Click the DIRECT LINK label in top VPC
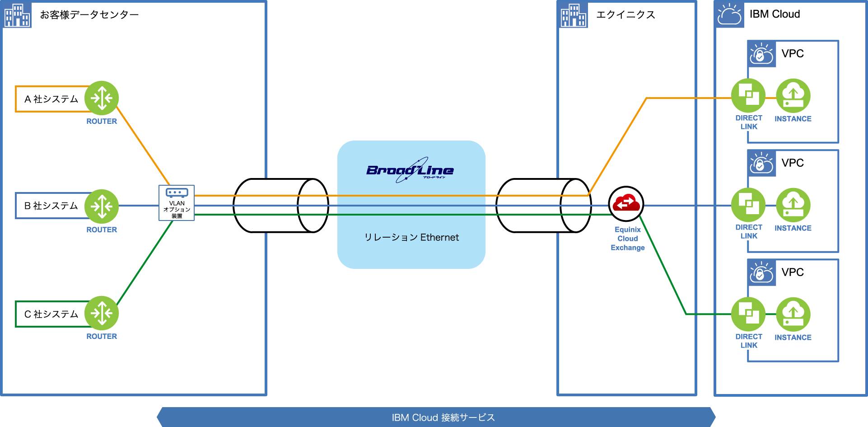Viewport: 868px width, 427px height. pos(749,122)
